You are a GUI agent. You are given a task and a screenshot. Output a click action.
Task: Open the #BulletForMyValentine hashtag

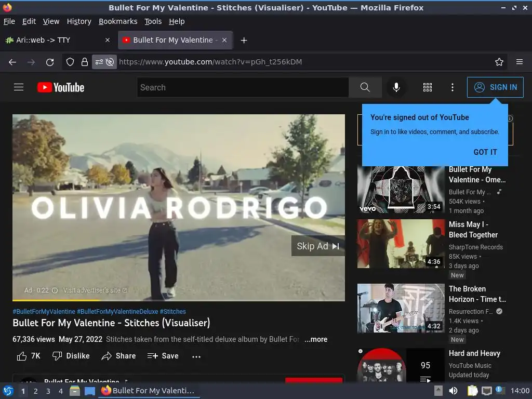(44, 312)
